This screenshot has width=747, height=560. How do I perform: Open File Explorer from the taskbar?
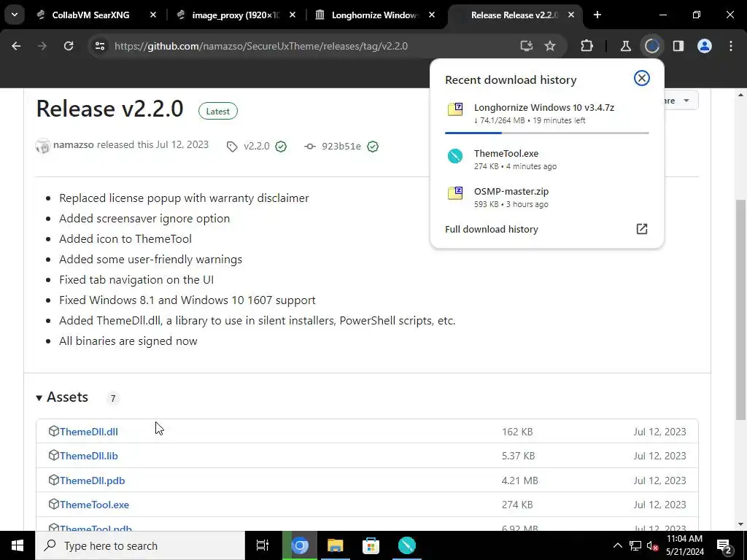coord(336,545)
